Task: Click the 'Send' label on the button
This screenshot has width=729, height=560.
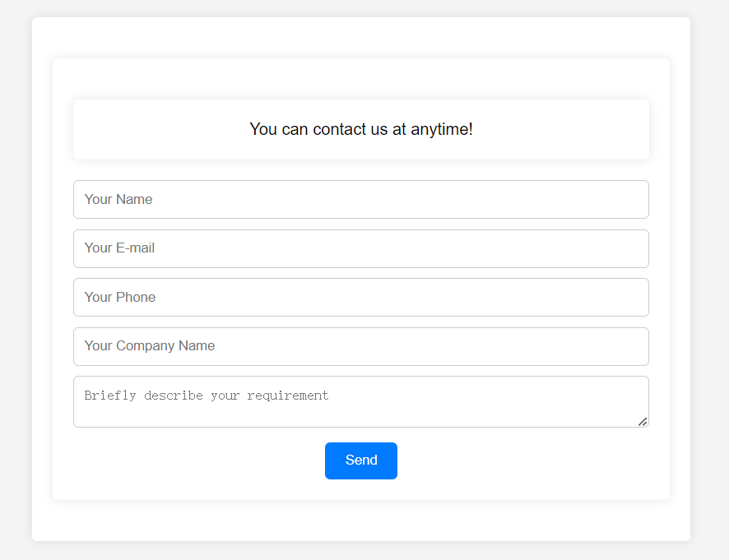Action: (x=361, y=460)
